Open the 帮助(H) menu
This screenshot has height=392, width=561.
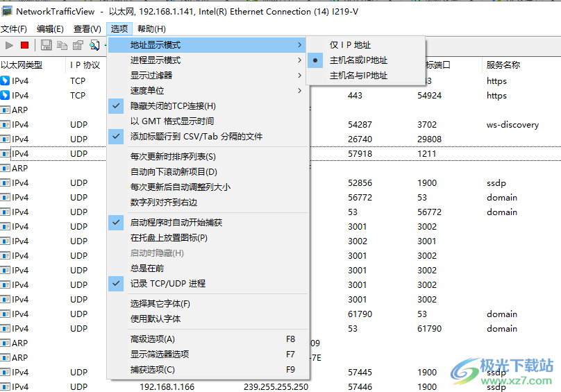(151, 29)
